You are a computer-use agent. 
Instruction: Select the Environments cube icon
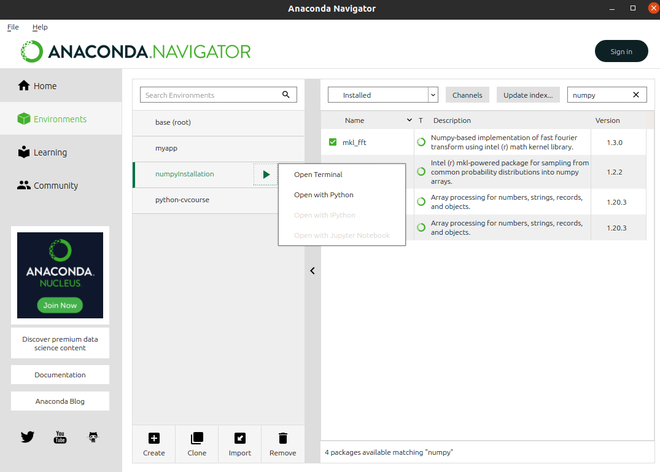pyautogui.click(x=24, y=119)
